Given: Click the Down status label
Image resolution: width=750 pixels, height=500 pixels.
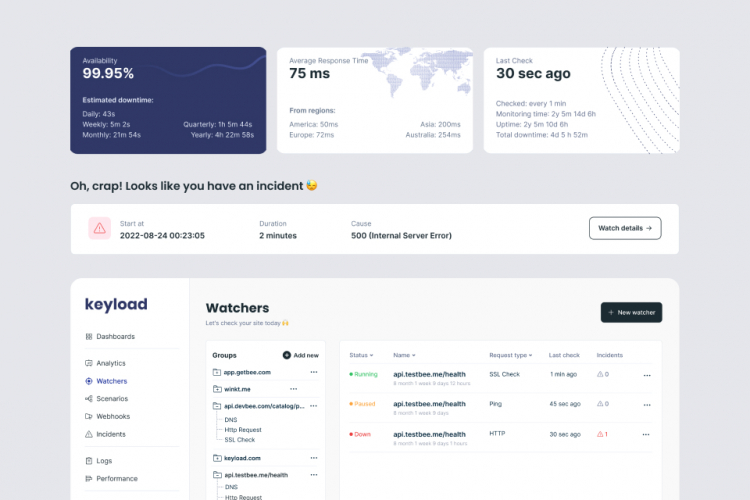Looking at the screenshot, I should click(x=360, y=434).
